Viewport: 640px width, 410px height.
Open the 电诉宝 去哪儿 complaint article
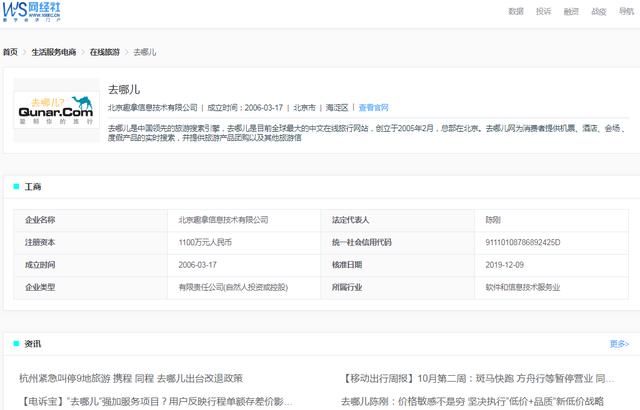pos(156,401)
